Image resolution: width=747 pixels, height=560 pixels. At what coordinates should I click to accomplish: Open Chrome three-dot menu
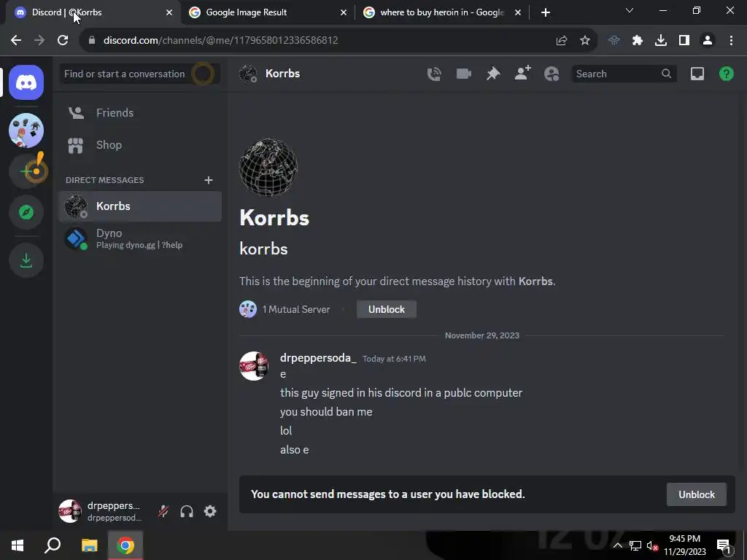coord(731,41)
